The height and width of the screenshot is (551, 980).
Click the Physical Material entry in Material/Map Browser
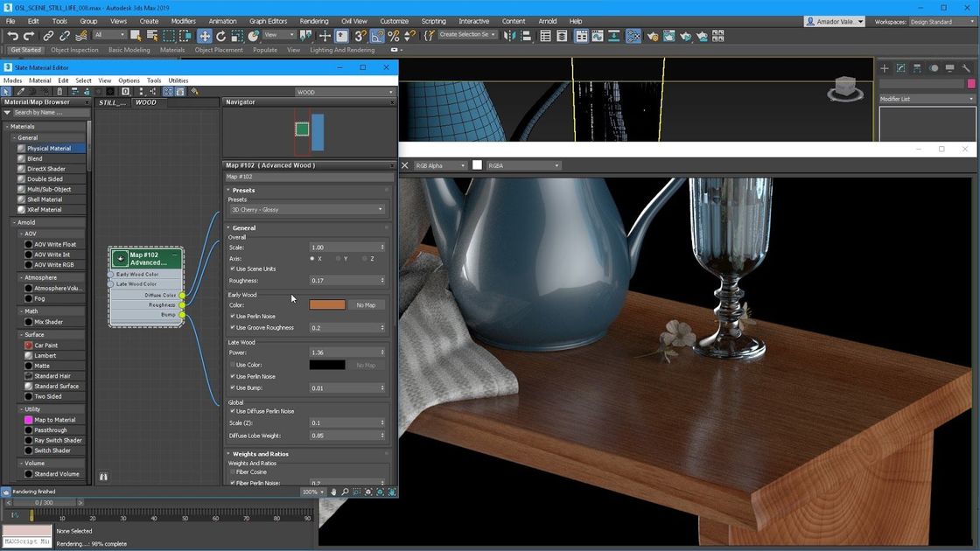click(x=49, y=148)
